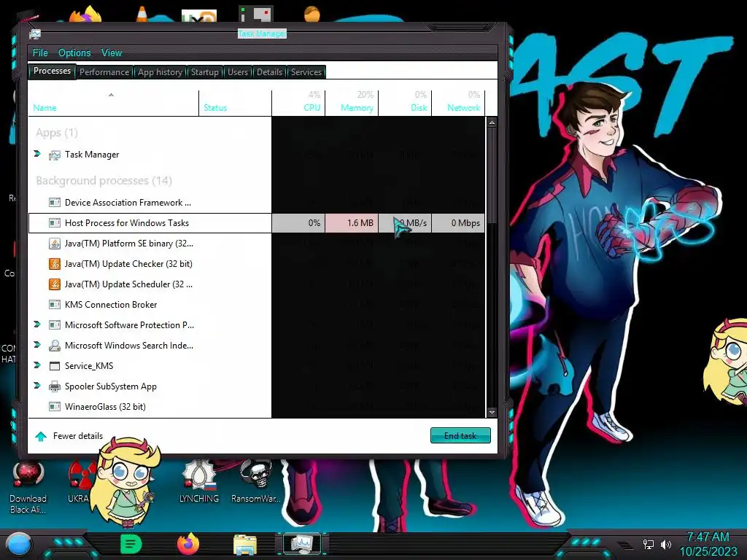Click the Fewer details link
Viewport: 747px width, 560px height.
77,436
